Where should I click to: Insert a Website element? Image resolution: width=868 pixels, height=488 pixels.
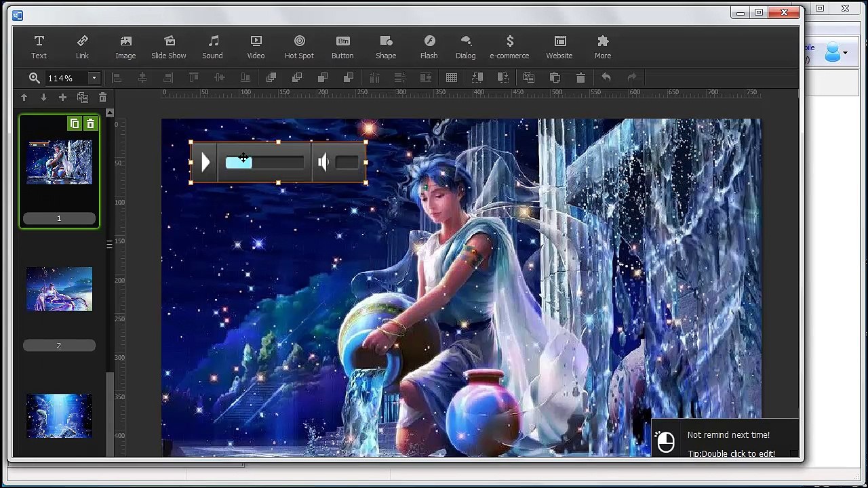[559, 47]
